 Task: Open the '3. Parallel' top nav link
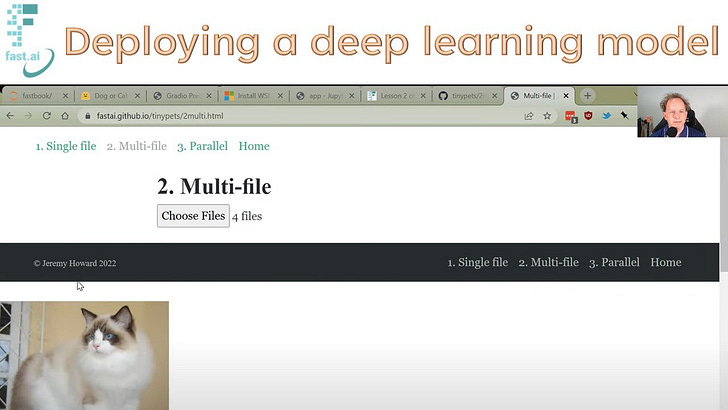click(x=202, y=146)
